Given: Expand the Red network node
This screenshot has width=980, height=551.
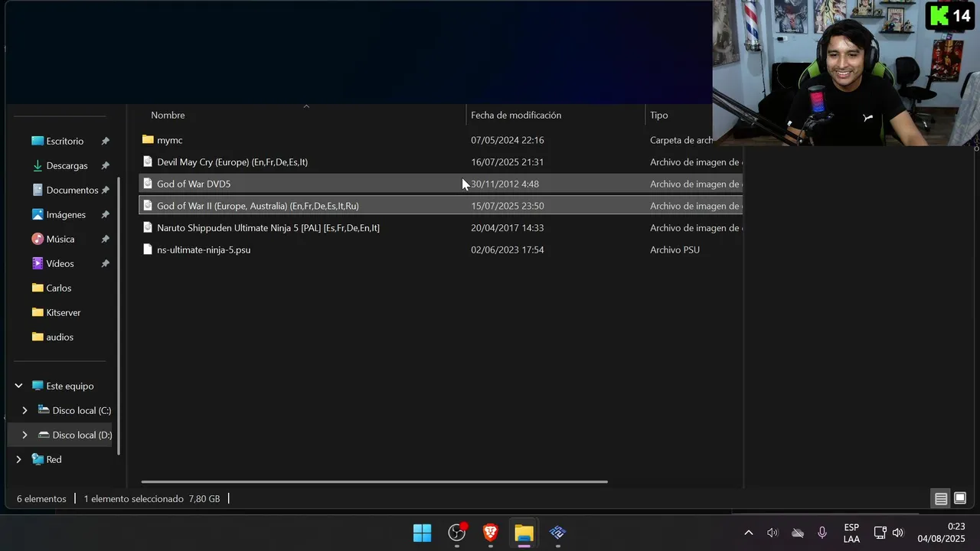Looking at the screenshot, I should [x=18, y=459].
